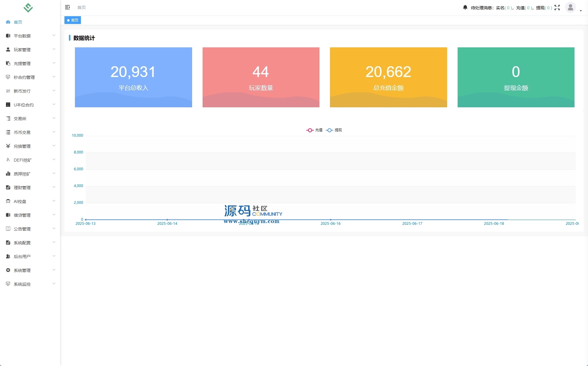Click the notification bell icon
The height and width of the screenshot is (366, 588).
[x=465, y=7]
